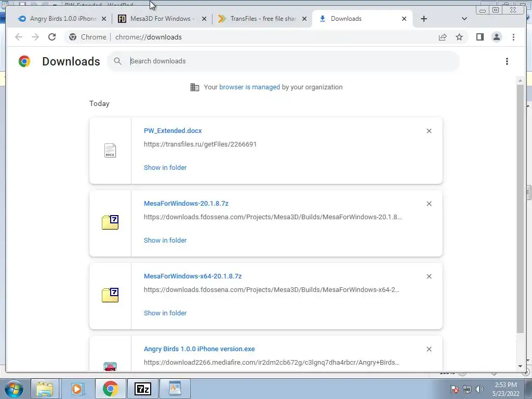Open the browser is managed link
This screenshot has height=399, width=532.
pyautogui.click(x=249, y=87)
